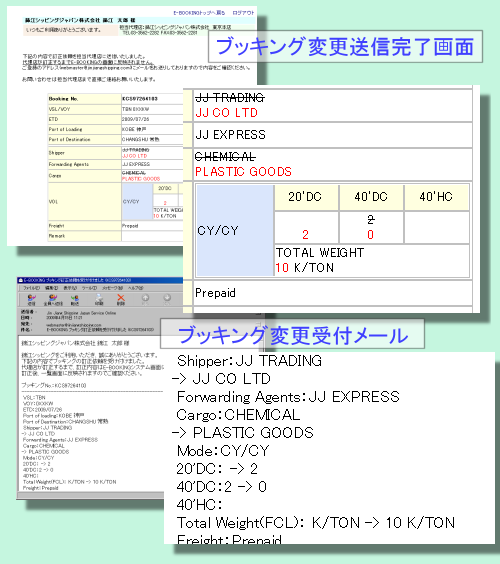Click the Next message down-arrow icon
Viewport: 500px width, 564px height.
pyautogui.click(x=167, y=297)
